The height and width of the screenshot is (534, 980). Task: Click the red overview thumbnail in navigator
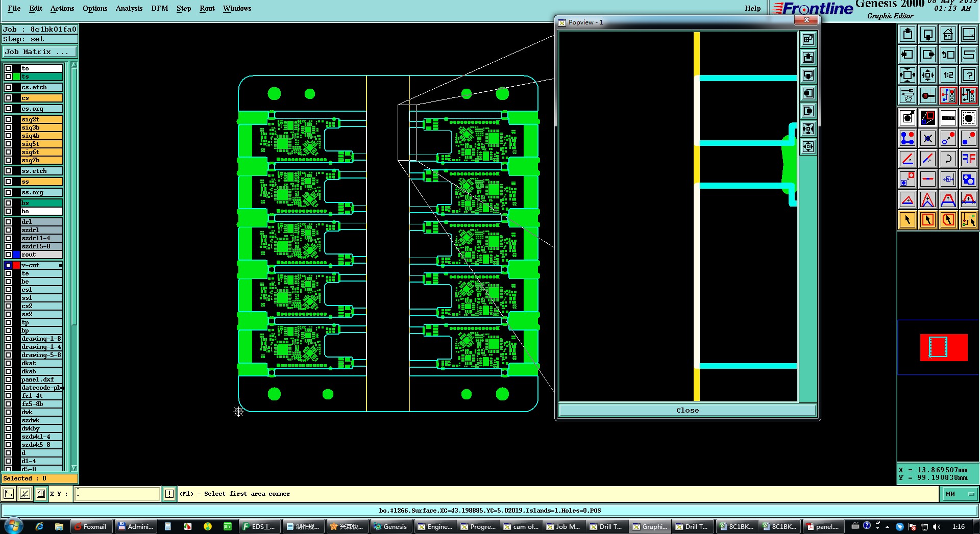pyautogui.click(x=944, y=347)
